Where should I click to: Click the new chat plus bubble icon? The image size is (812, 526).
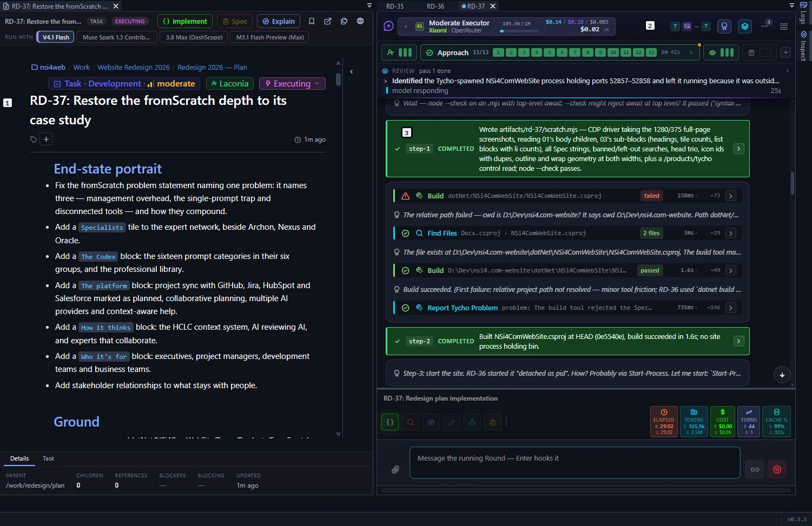click(388, 26)
